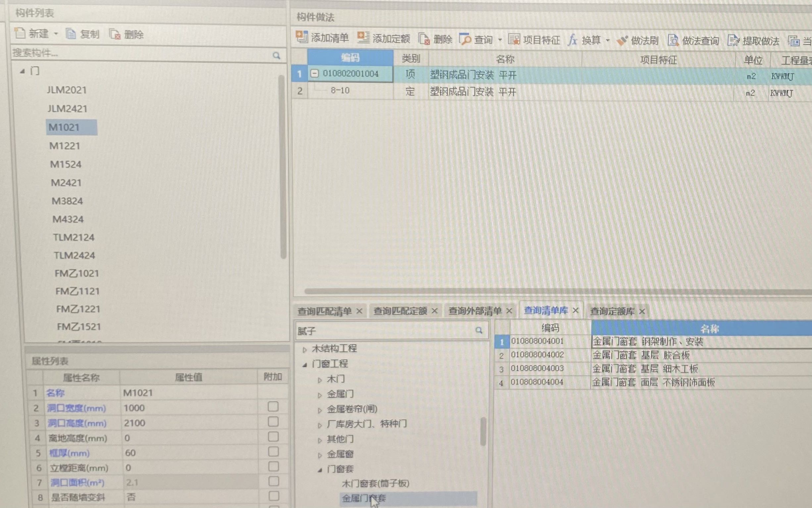The width and height of the screenshot is (812, 508).
Task: Open the 查询 dropdown arrow
Action: 500,40
